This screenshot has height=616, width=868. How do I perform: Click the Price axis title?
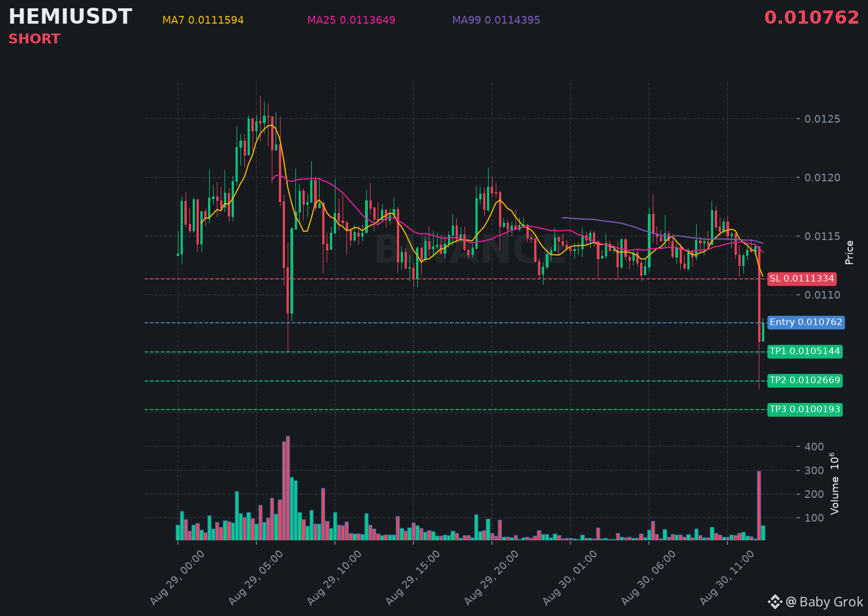pyautogui.click(x=849, y=253)
